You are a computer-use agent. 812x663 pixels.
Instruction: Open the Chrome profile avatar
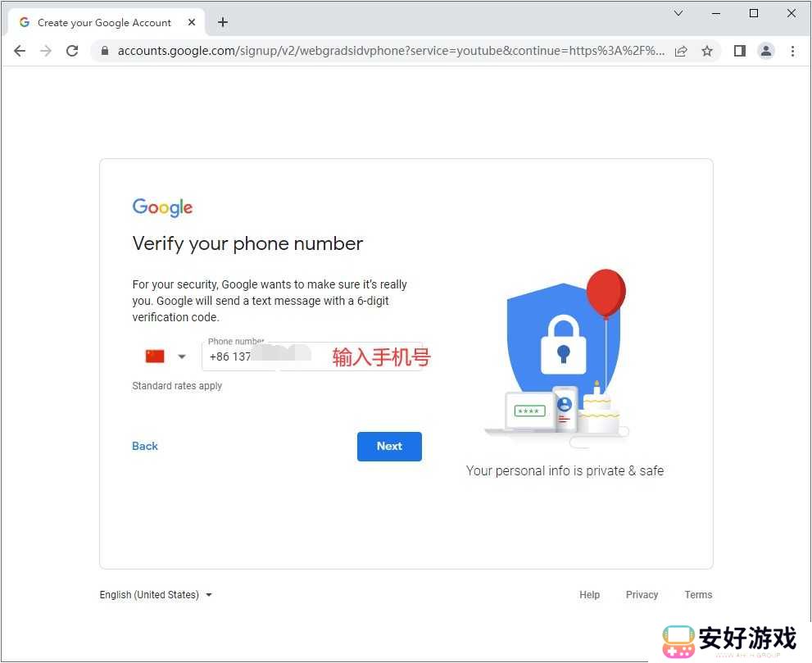[x=766, y=51]
